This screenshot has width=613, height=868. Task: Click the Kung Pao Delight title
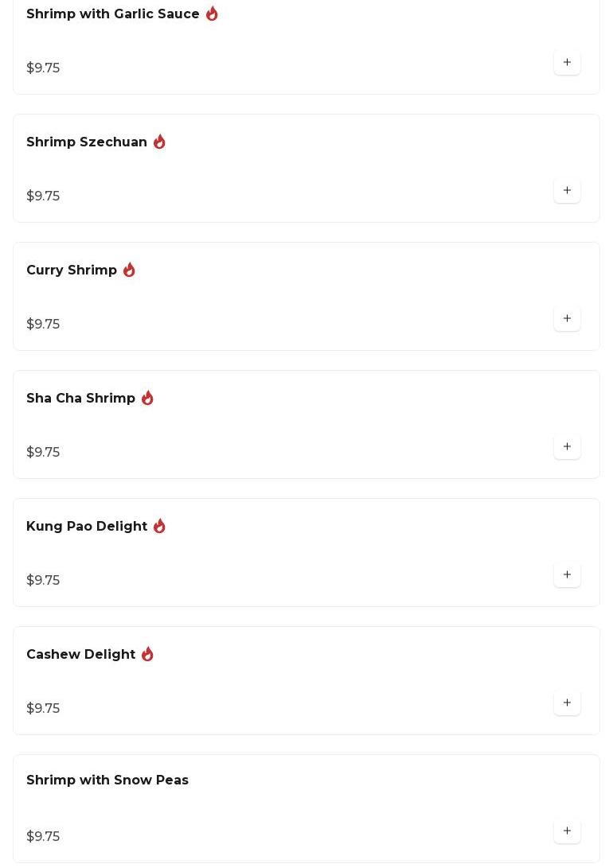86,527
